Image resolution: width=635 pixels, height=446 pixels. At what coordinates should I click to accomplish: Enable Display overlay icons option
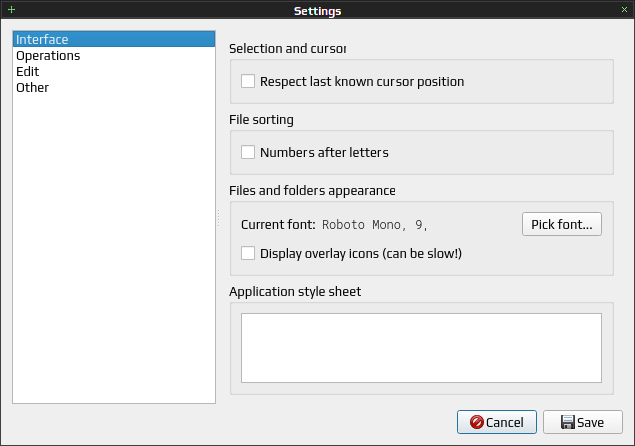(x=248, y=253)
